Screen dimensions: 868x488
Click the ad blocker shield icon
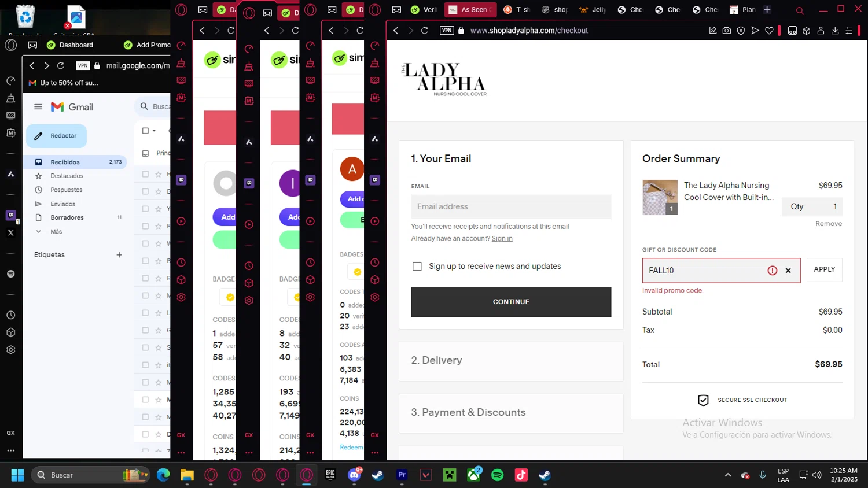(741, 31)
